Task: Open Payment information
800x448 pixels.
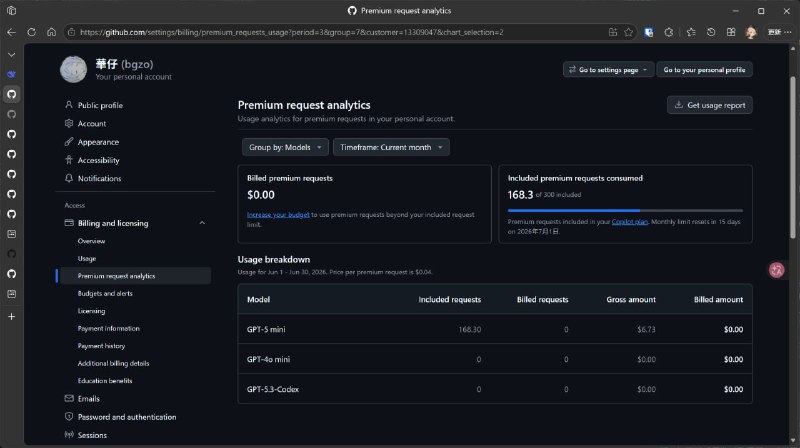Action: coord(109,329)
